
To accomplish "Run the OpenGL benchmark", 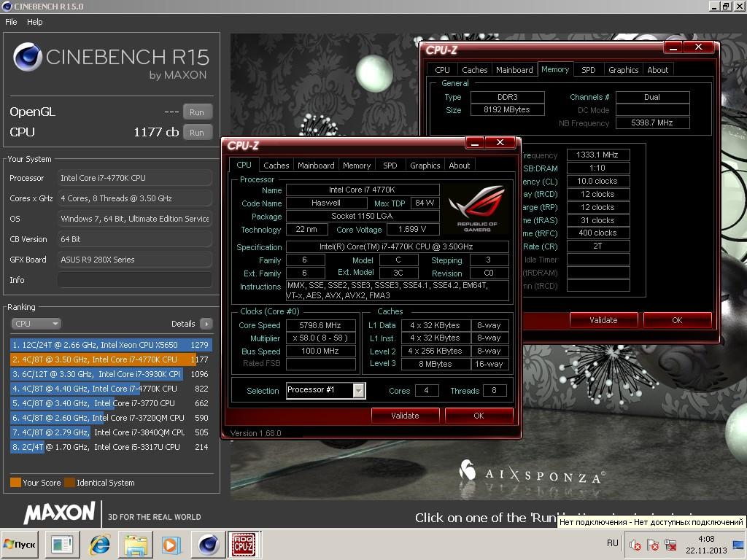I will click(x=197, y=112).
